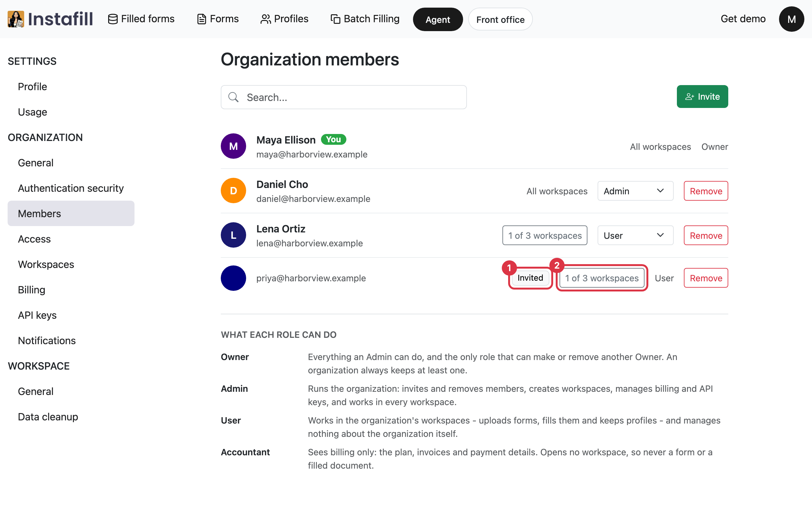Switch to Agent mode
Viewport: 812px width, 508px height.
[x=437, y=19]
